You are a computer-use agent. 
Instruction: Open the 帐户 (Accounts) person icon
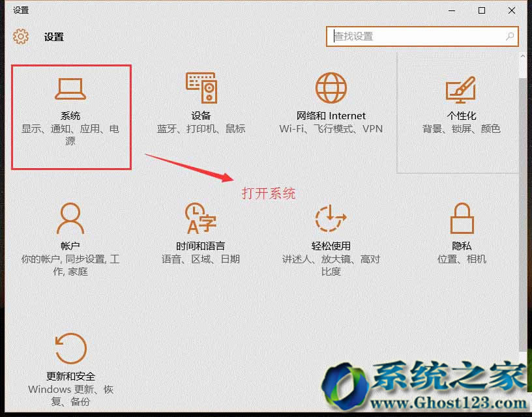[70, 218]
